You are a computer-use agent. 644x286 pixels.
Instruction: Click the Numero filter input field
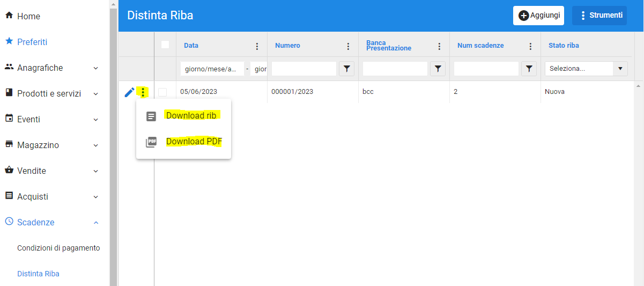click(x=304, y=69)
